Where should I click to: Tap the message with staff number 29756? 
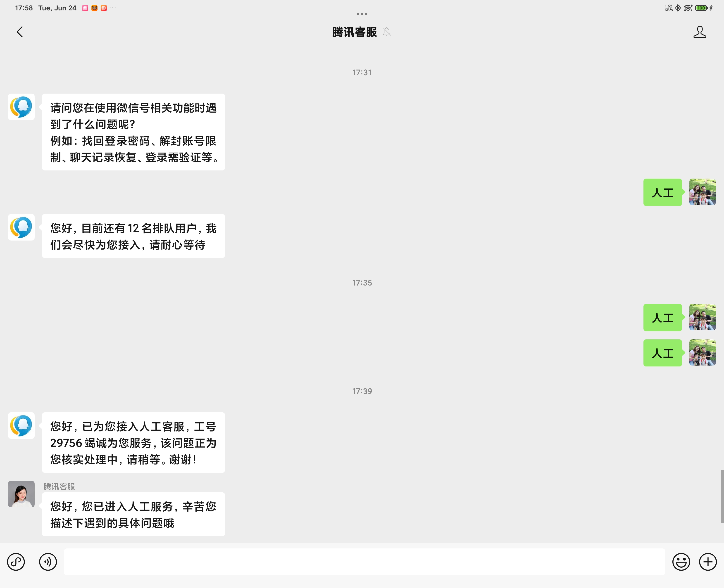pyautogui.click(x=133, y=442)
